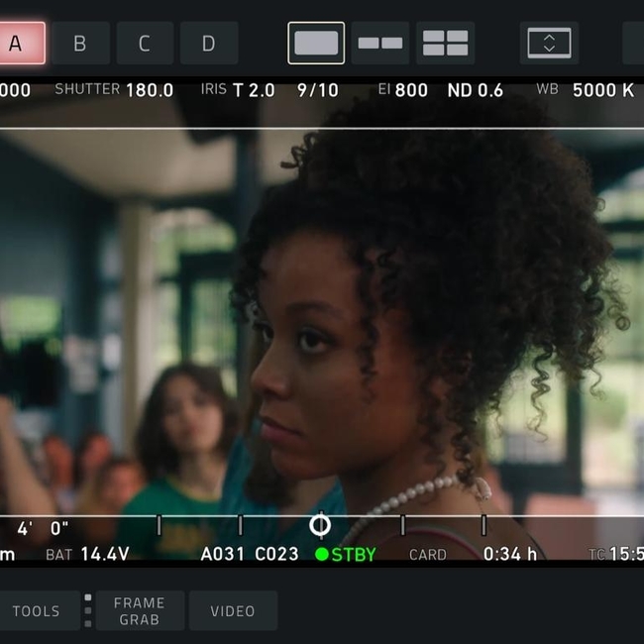
Task: Open the ND 0.6 filter setting
Action: (476, 90)
